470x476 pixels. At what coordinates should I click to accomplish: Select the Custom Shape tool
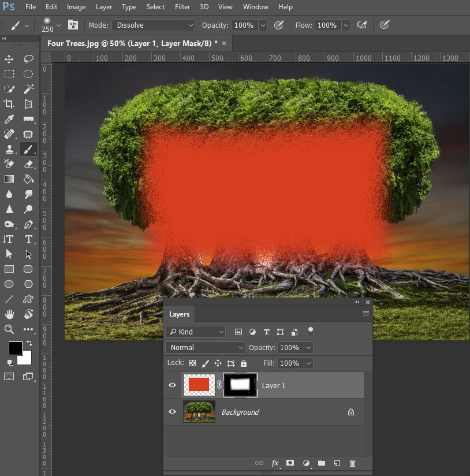point(28,299)
